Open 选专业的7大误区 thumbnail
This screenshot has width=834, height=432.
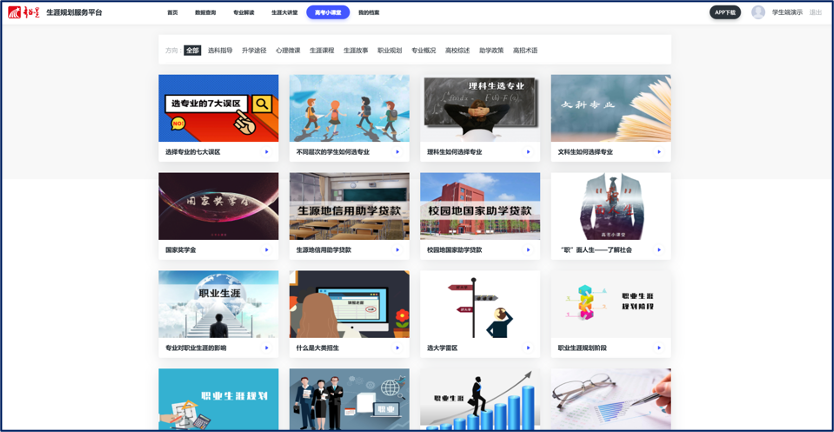pos(219,108)
